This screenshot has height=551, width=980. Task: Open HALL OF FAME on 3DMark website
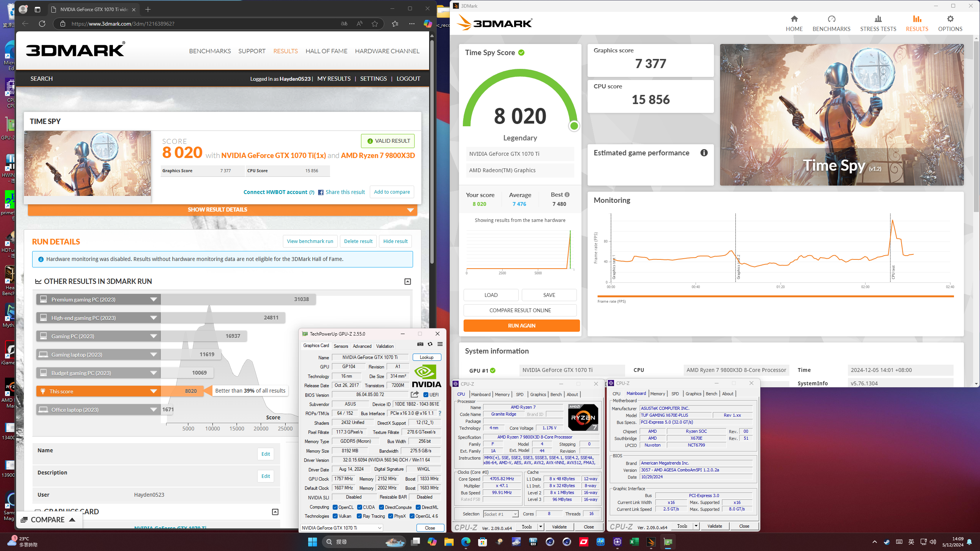(326, 51)
